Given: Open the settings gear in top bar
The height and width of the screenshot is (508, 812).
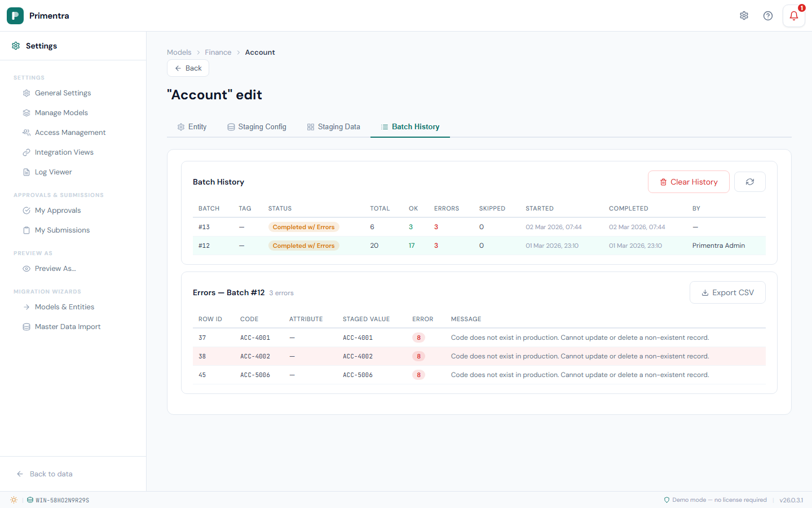Looking at the screenshot, I should pos(744,16).
